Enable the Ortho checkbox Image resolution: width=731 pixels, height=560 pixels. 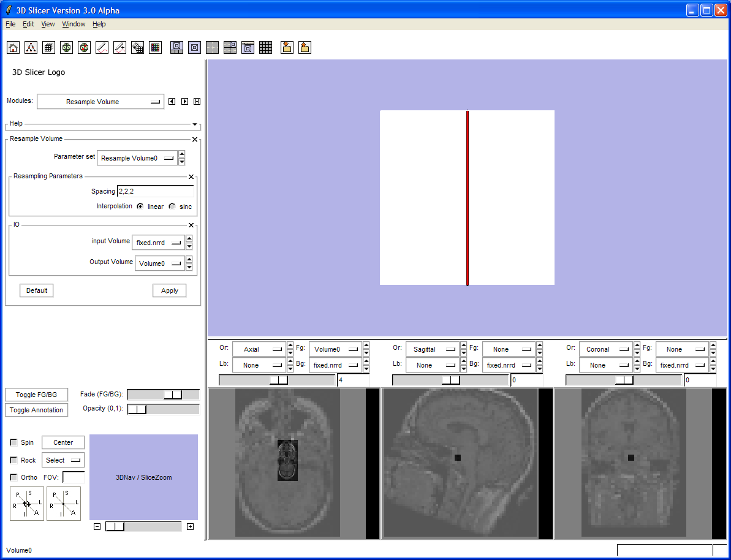click(13, 477)
